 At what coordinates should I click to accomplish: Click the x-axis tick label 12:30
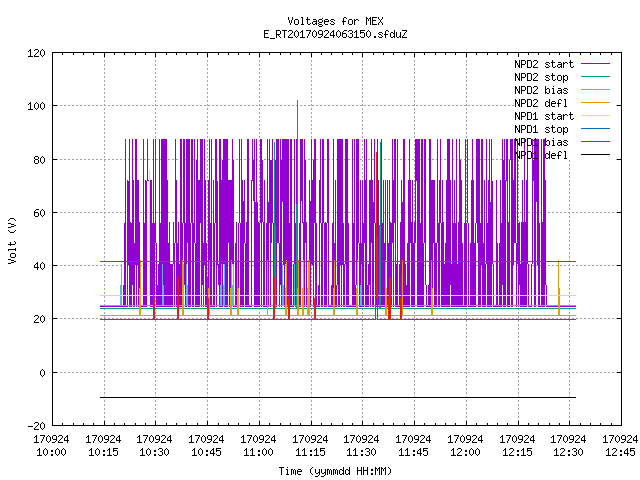tap(568, 452)
